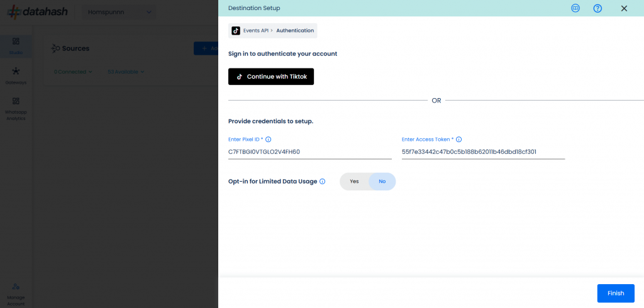Click the datahash logo
This screenshot has width=644, height=308.
tap(37, 12)
